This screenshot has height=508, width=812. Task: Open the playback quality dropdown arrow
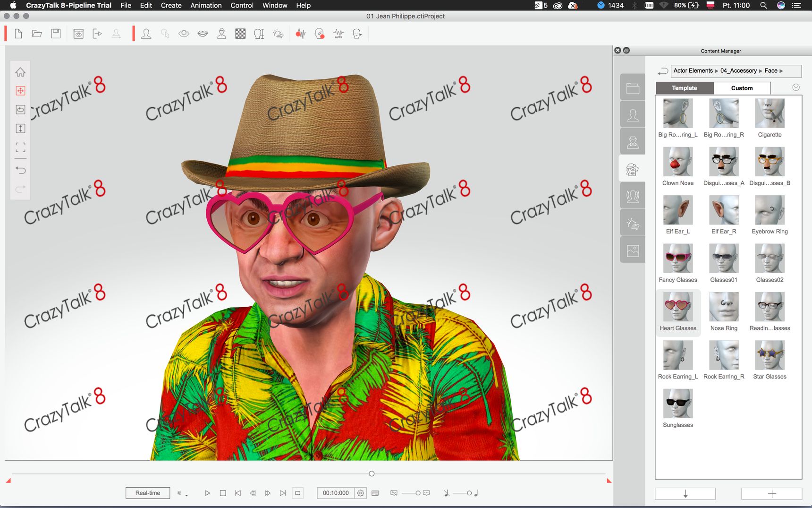tap(186, 495)
